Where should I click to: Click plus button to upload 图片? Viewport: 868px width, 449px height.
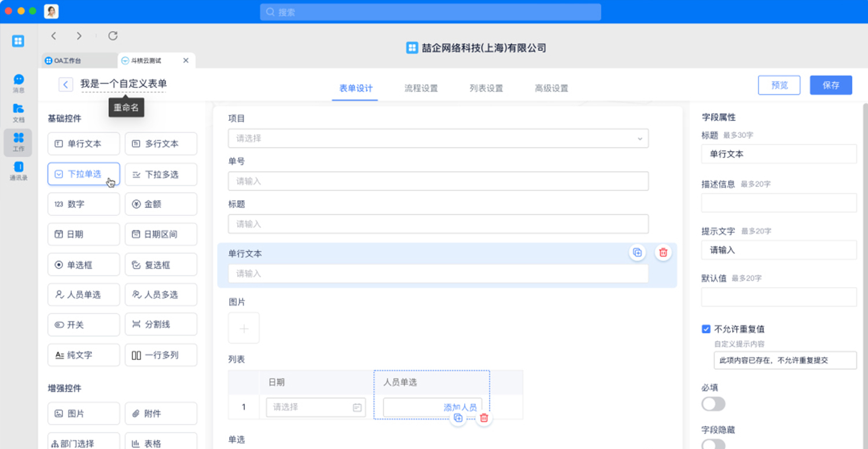(244, 327)
